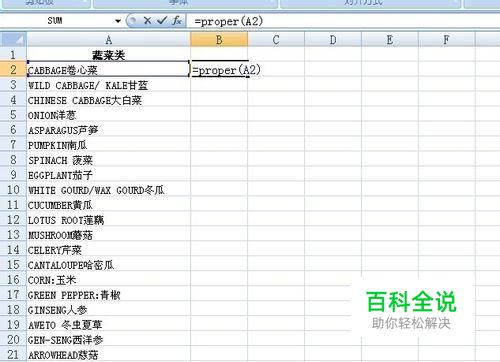Select cell CUCUMBER黄瓜
This screenshot has width=500, height=362.
pos(109,205)
